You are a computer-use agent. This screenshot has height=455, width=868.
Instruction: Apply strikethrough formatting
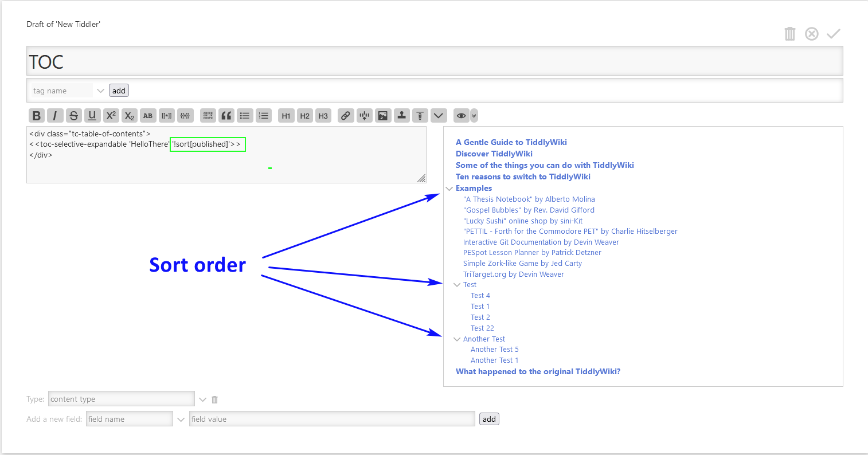[x=73, y=116]
